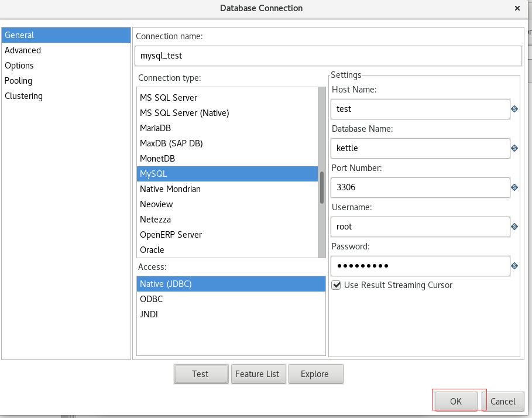
Task: Focus the Password input field
Action: 420,266
